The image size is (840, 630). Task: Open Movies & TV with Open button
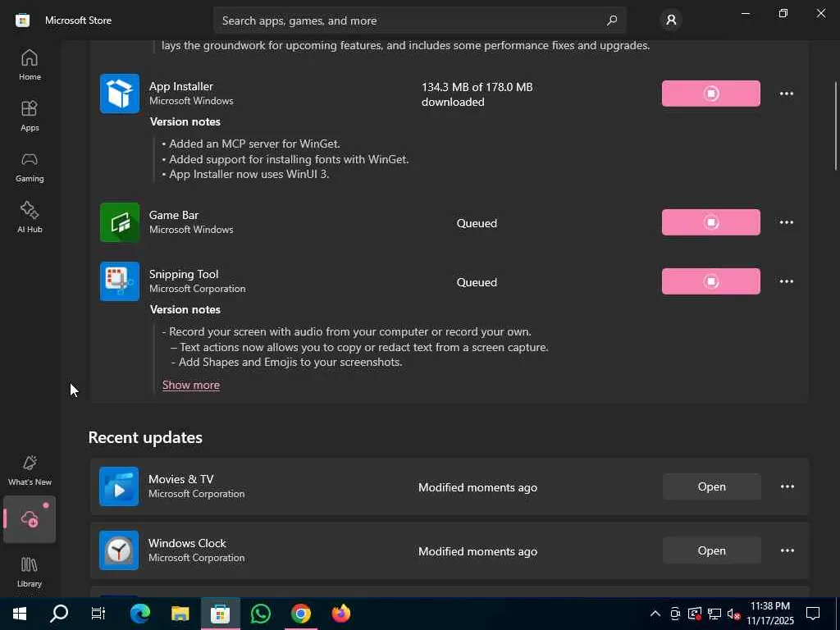coord(711,486)
